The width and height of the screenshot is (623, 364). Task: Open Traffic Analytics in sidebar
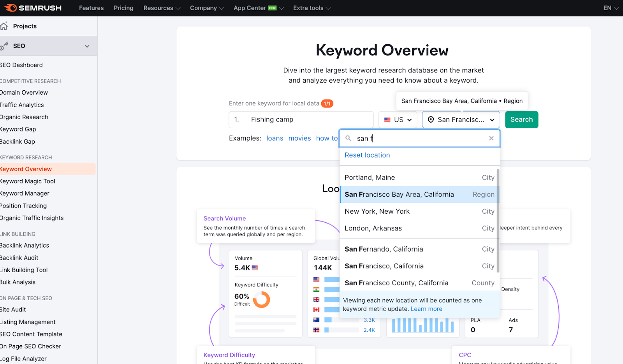click(x=22, y=105)
